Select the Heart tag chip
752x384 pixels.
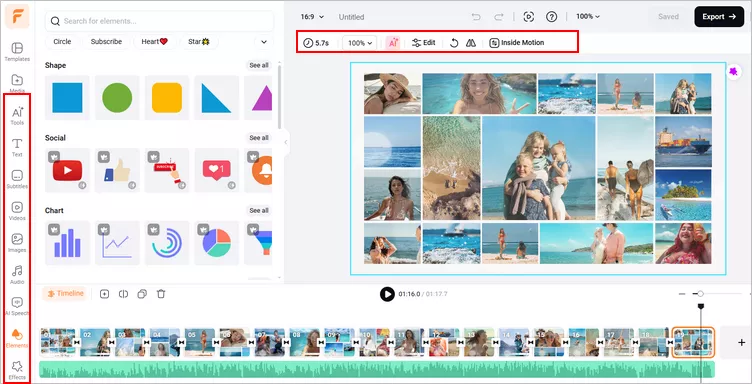(x=154, y=42)
